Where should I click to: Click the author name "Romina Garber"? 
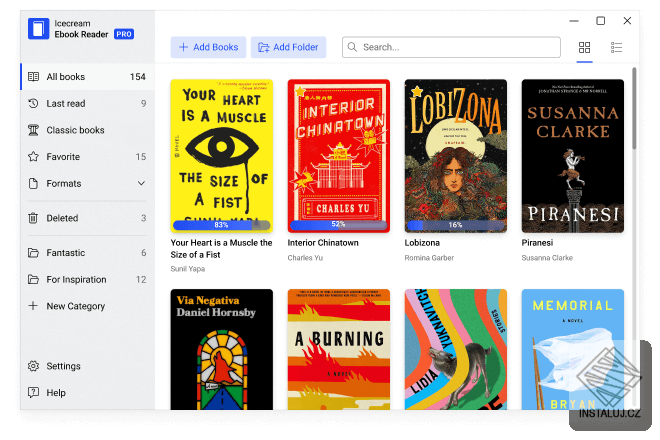coord(429,258)
